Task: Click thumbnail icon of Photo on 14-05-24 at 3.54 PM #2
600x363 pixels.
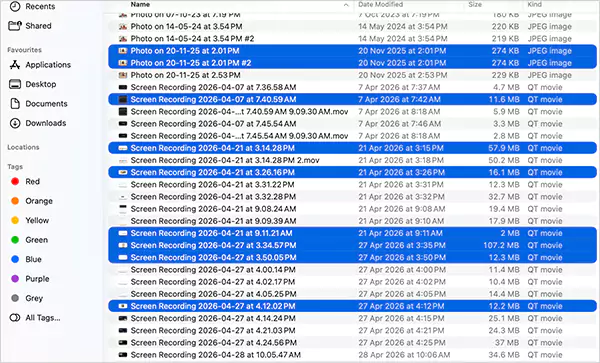Action: click(x=122, y=39)
